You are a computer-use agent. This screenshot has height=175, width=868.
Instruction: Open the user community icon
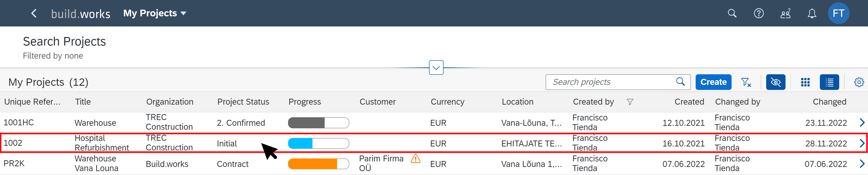click(x=786, y=14)
